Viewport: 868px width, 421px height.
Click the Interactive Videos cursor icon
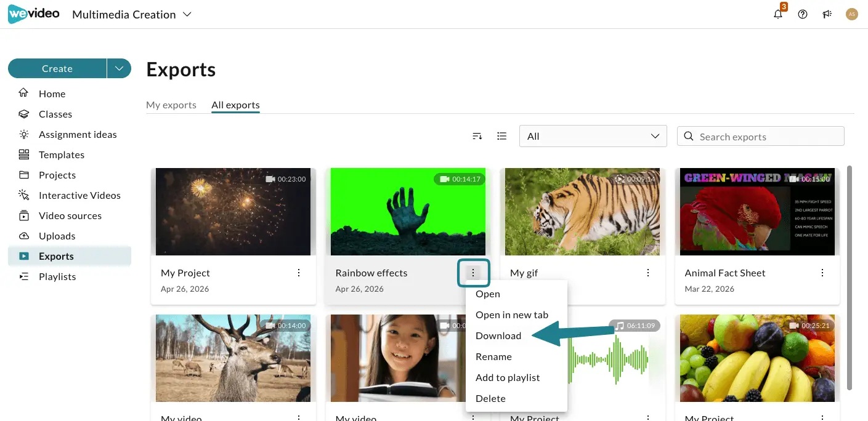coord(24,195)
